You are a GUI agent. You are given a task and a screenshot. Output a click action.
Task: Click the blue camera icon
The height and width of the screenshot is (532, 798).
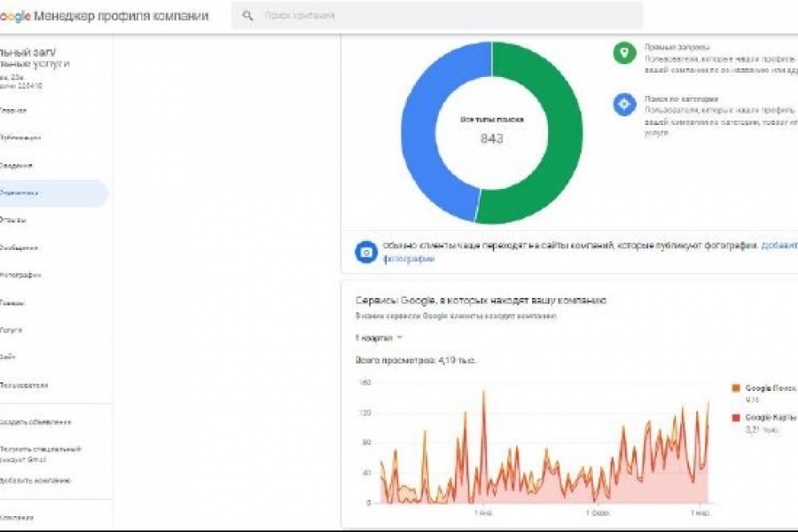point(366,252)
